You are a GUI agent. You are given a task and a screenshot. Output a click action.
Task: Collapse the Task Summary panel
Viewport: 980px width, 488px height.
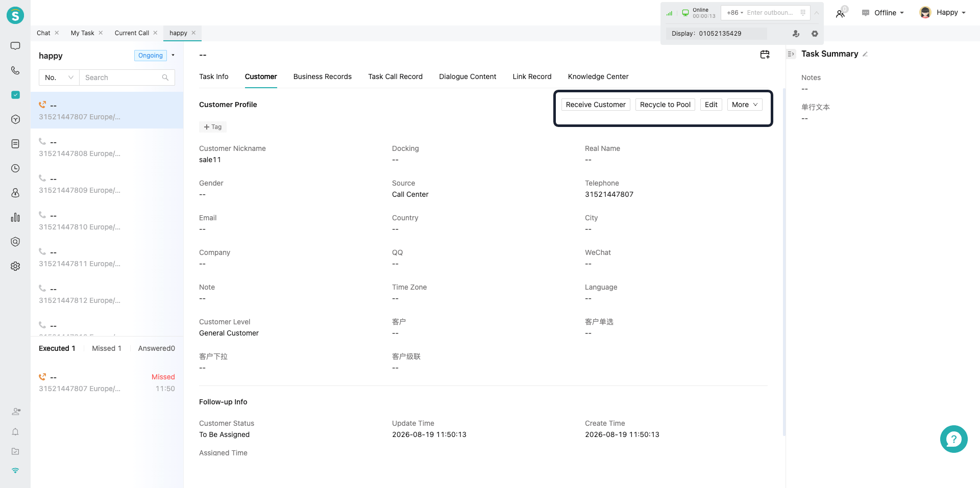791,54
